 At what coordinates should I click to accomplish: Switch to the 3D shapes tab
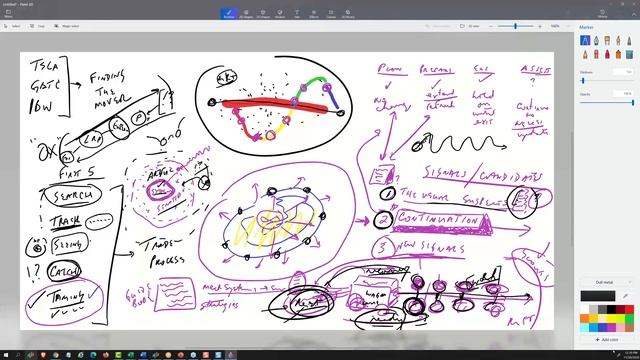pyautogui.click(x=263, y=13)
